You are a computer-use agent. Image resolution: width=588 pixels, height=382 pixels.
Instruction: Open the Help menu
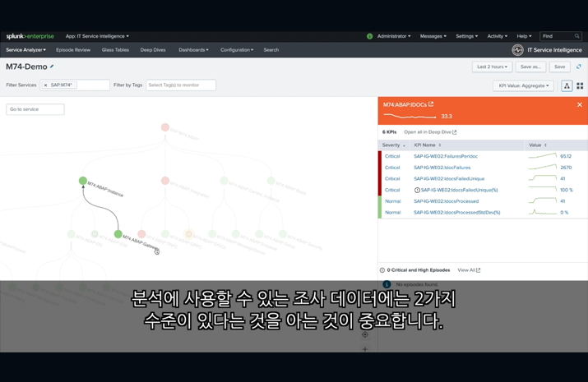point(524,36)
